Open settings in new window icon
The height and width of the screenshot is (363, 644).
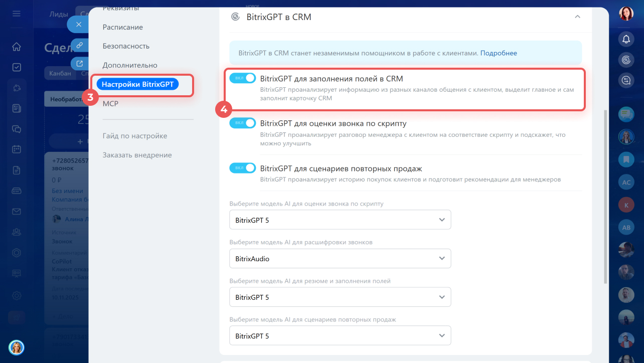[79, 64]
